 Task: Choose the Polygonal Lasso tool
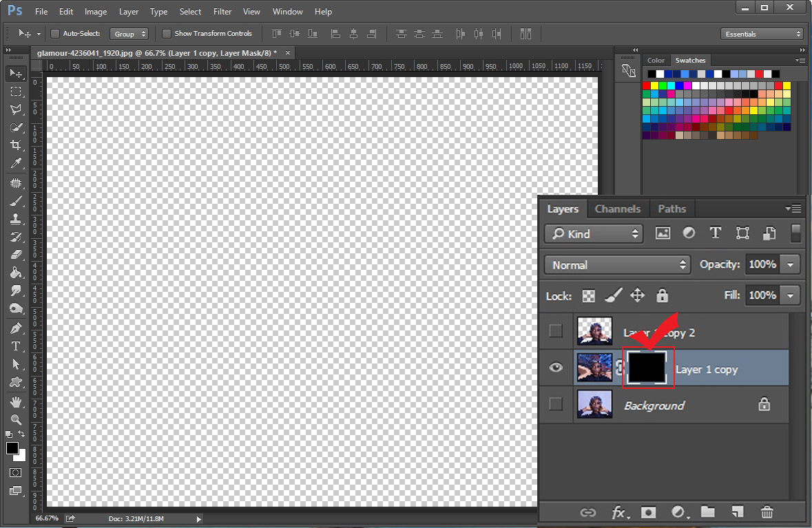pos(16,109)
